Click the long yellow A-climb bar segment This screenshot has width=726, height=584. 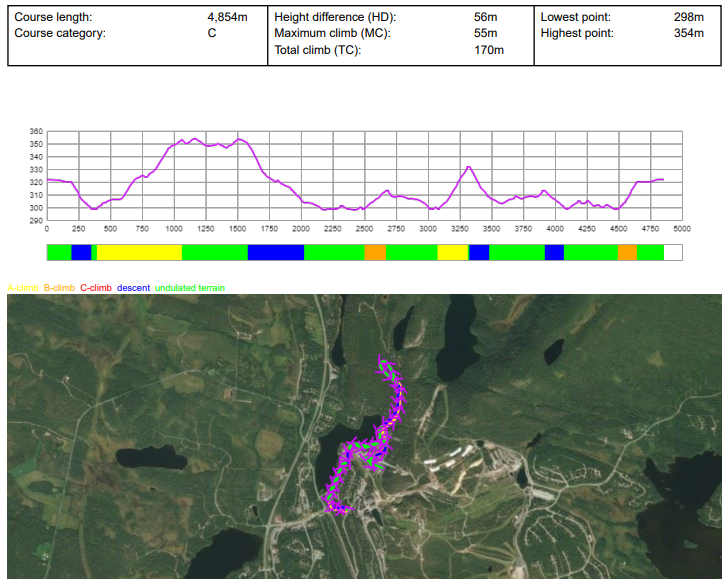(x=139, y=252)
